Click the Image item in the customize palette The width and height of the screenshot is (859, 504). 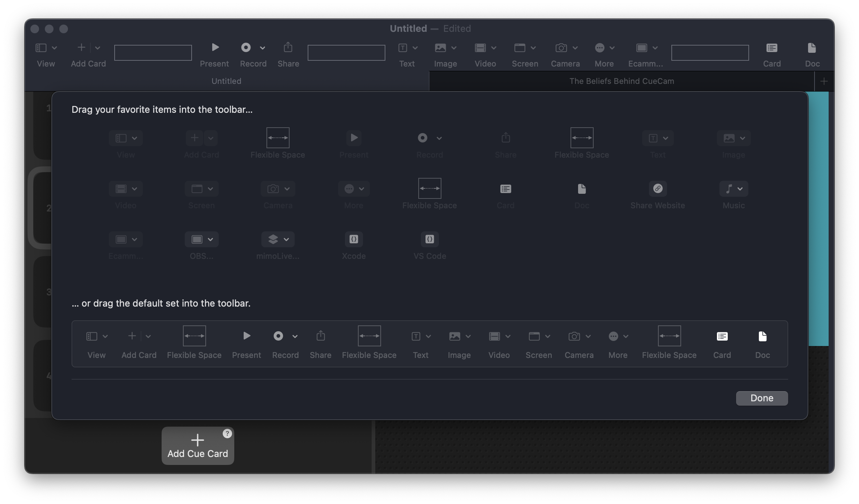[734, 144]
